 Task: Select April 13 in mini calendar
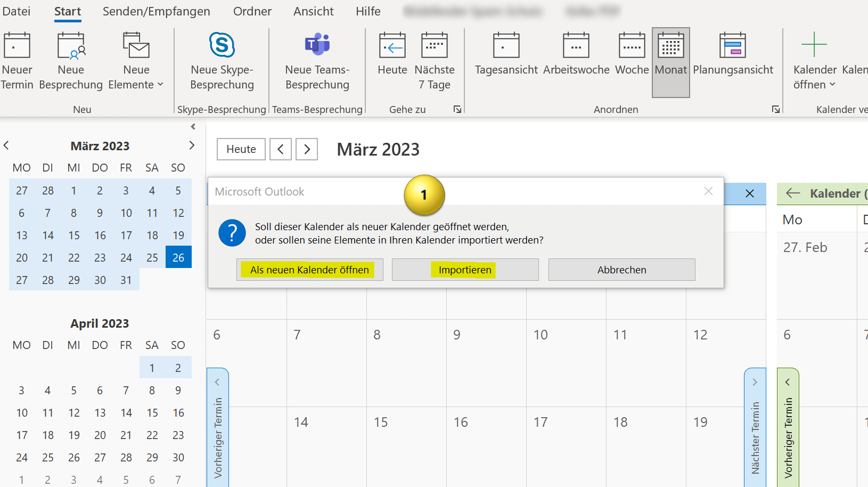pos(100,412)
